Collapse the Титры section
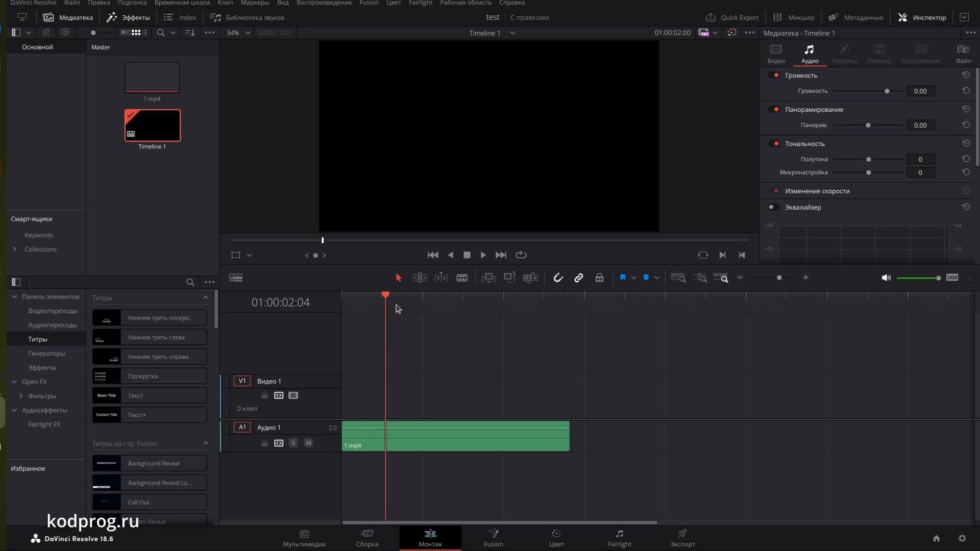The width and height of the screenshot is (980, 551). tap(205, 297)
